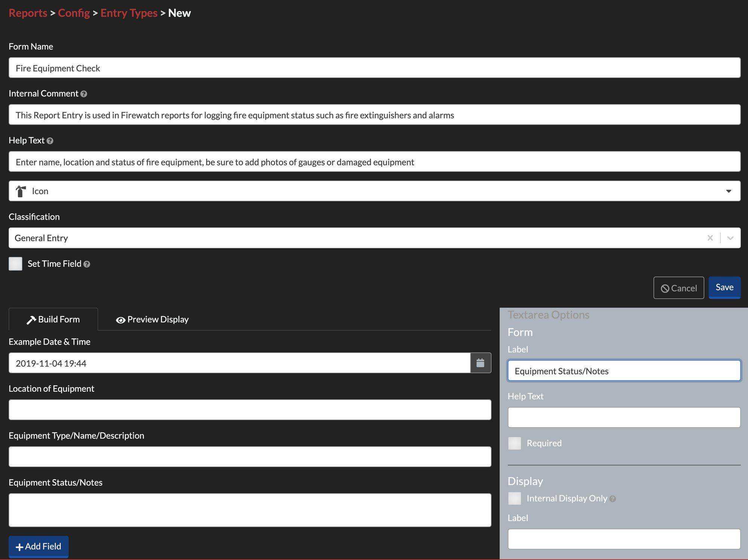The image size is (748, 560).
Task: Click the Save button
Action: pyautogui.click(x=724, y=288)
